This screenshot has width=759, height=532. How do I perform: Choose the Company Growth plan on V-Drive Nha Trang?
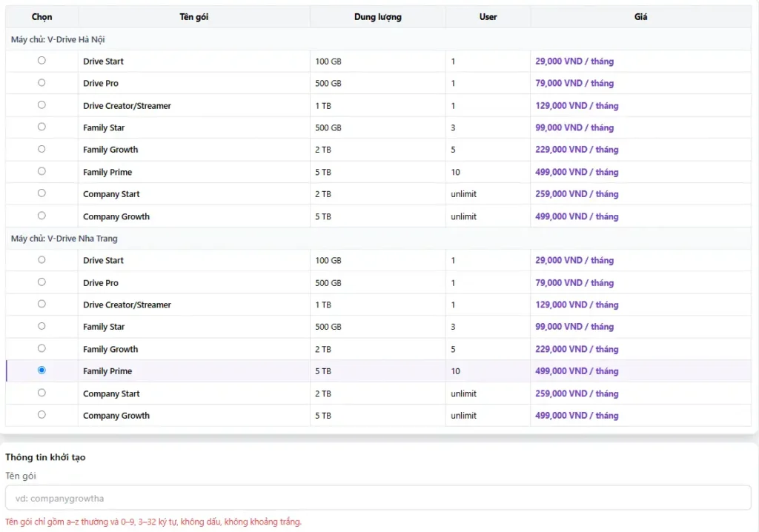41,416
